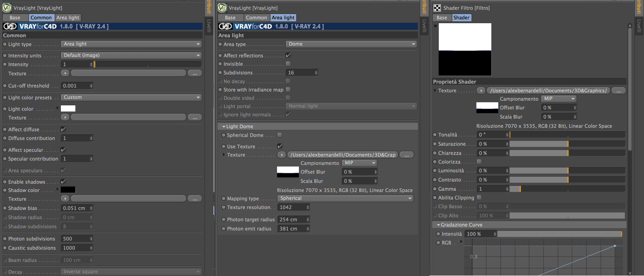Image resolution: width=644 pixels, height=276 pixels.
Task: Click arrow button next to Intensity Texture
Action: pyautogui.click(x=65, y=73)
